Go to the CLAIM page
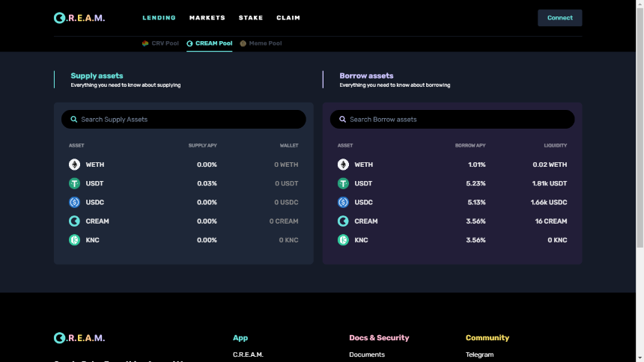The image size is (644, 362). [288, 18]
